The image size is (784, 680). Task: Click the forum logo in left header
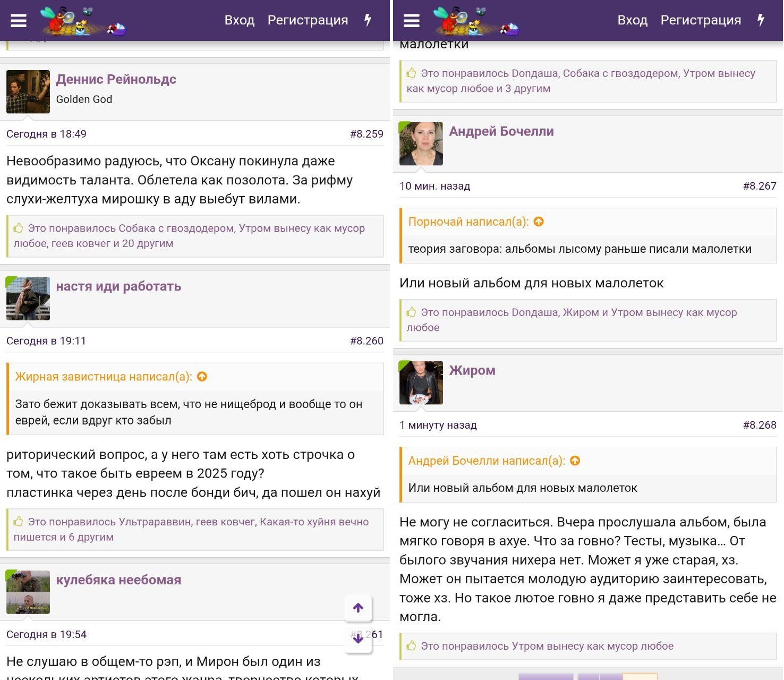point(83,21)
